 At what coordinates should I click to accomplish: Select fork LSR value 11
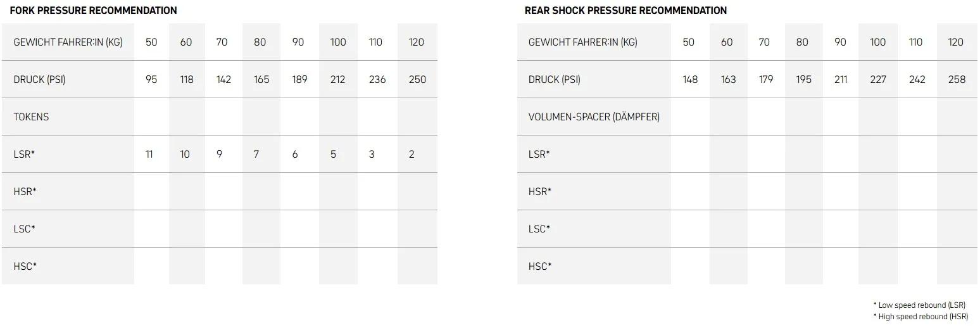click(149, 154)
